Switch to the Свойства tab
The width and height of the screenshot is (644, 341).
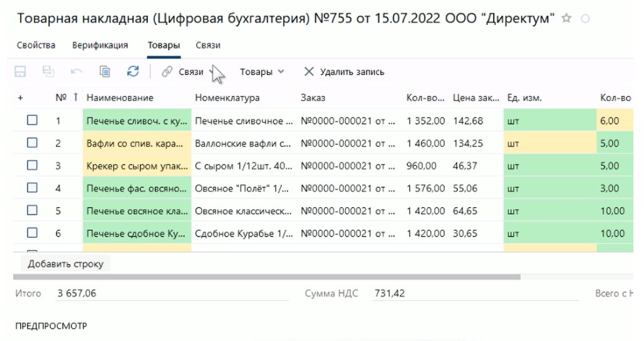(x=36, y=45)
